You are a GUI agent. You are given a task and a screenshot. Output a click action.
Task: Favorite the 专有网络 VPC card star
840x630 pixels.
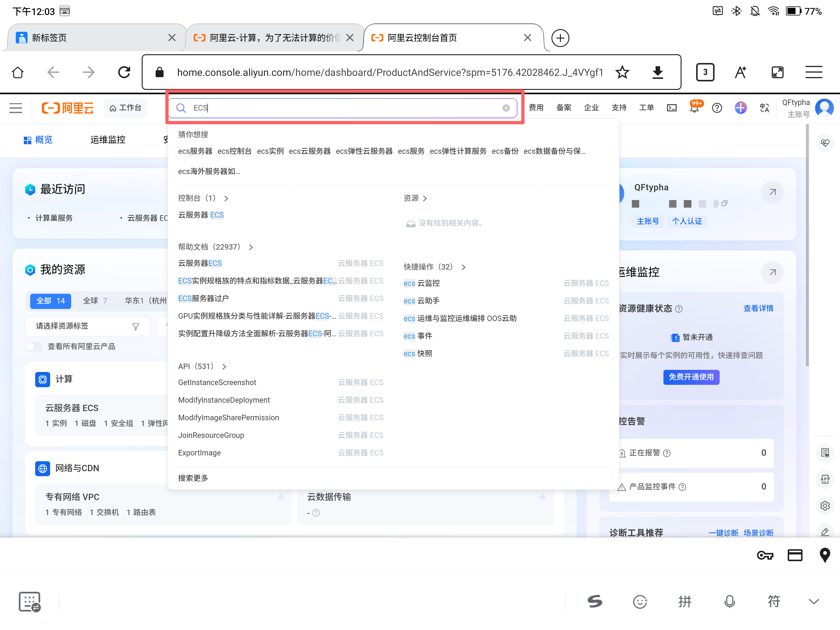point(281,497)
